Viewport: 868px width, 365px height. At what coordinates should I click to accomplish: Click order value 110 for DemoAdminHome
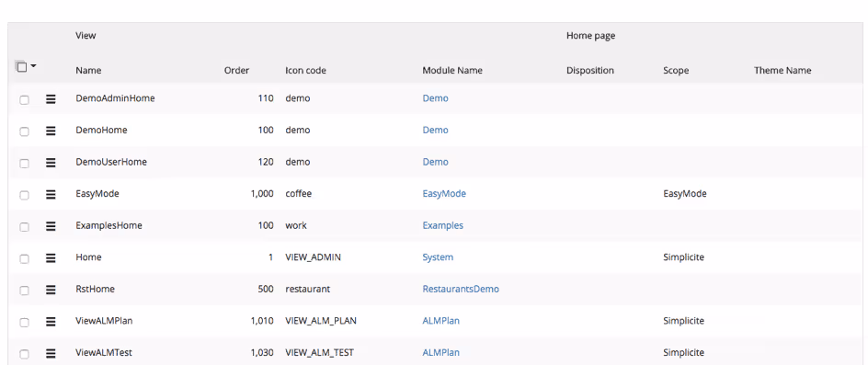(266, 98)
